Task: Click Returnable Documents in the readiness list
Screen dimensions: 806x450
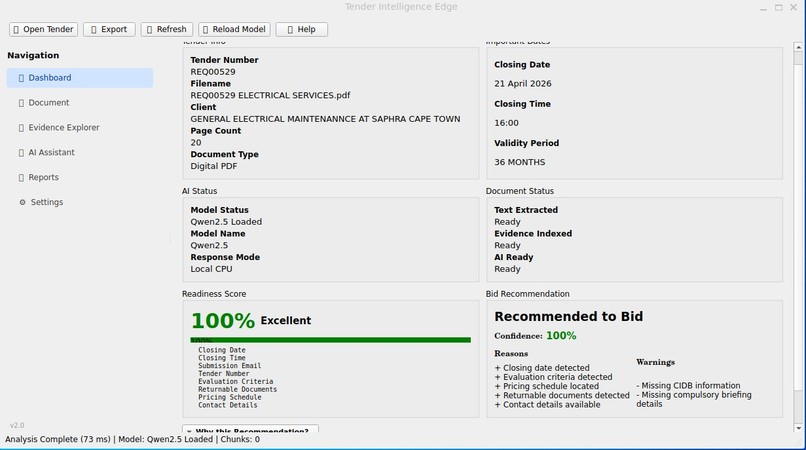Action: [237, 390]
